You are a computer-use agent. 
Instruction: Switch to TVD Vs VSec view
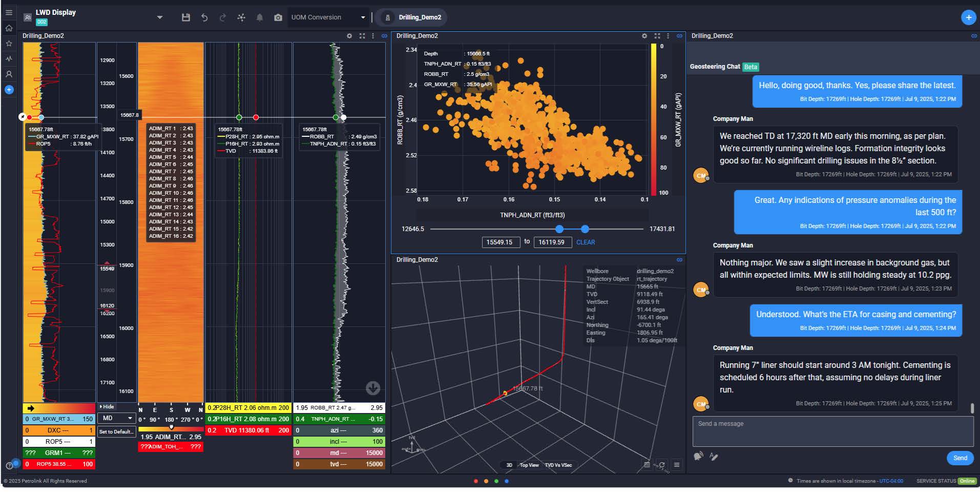tap(558, 465)
